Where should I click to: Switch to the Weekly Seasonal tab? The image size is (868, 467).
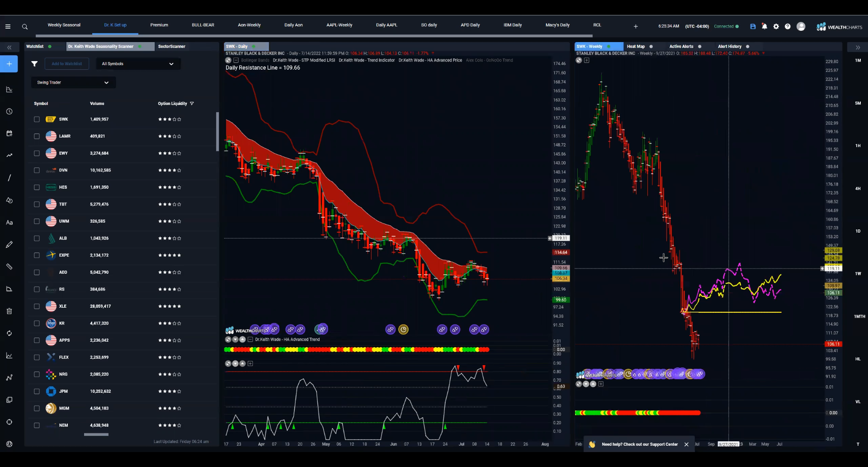[64, 25]
